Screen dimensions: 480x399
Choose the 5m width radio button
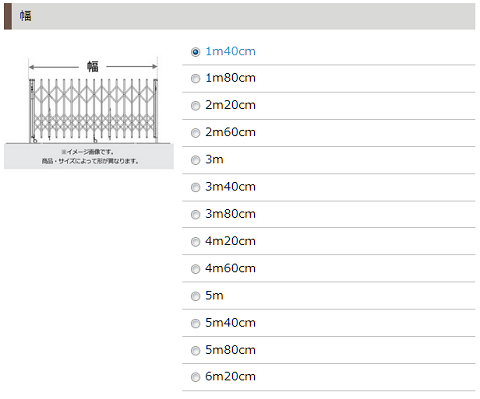pyautogui.click(x=195, y=296)
